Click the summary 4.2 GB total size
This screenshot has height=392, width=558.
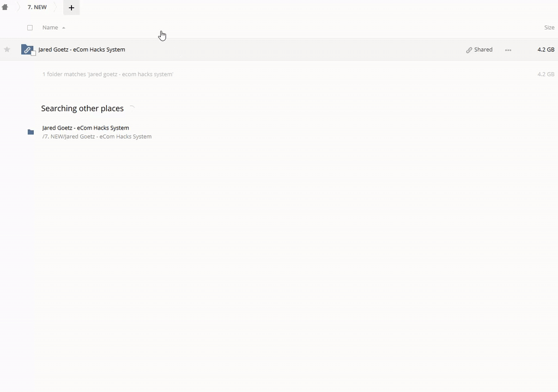coord(546,74)
